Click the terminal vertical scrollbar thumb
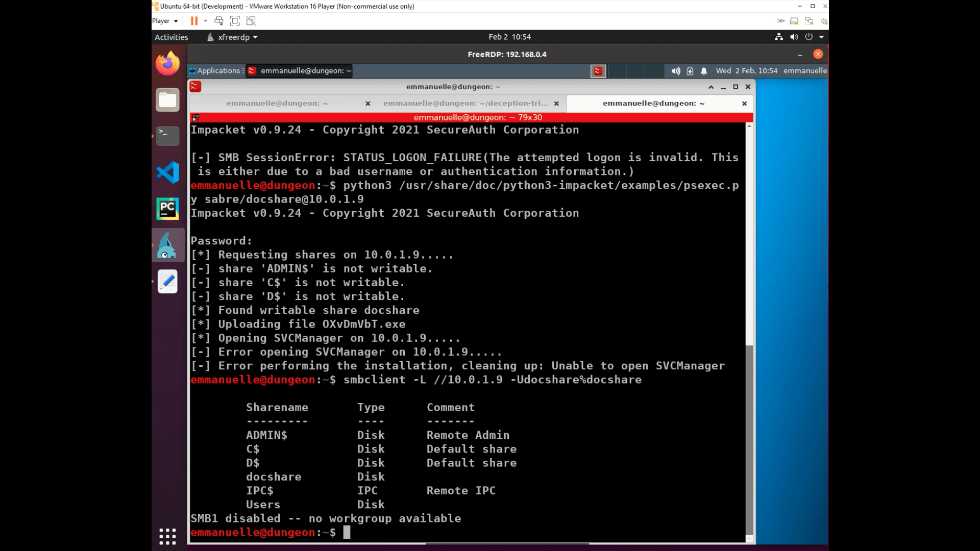Screen dimensions: 980x551 tap(749, 440)
